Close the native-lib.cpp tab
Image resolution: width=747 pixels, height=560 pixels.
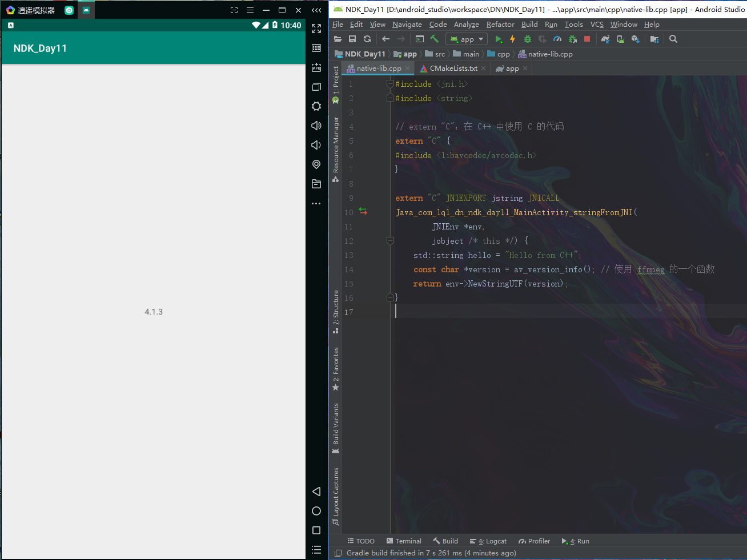(x=408, y=69)
